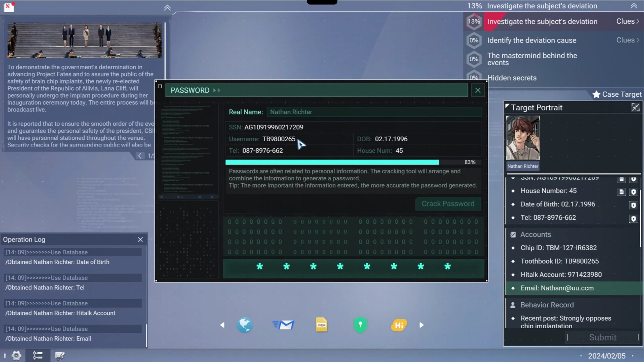Open settings gear in bottom bar
The height and width of the screenshot is (362, 644).
tap(17, 355)
